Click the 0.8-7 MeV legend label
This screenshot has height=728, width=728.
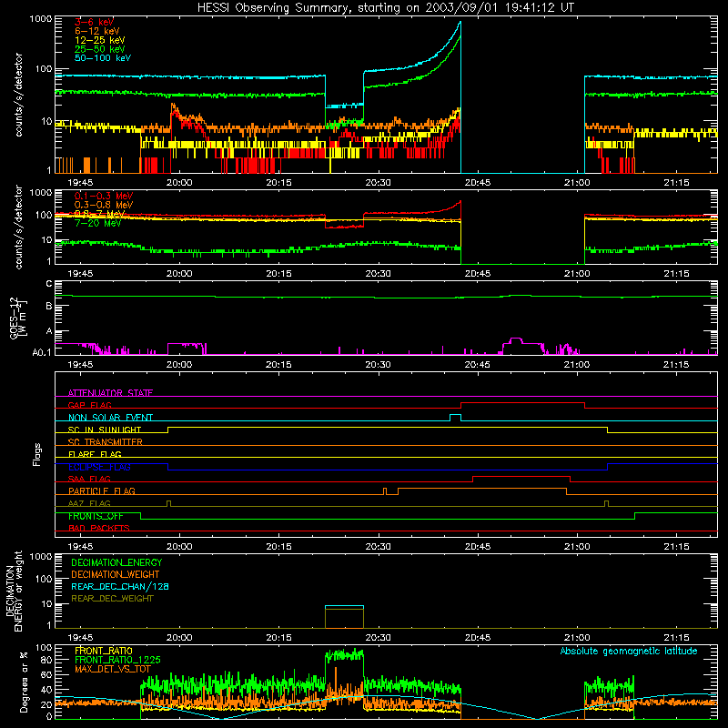[100, 214]
